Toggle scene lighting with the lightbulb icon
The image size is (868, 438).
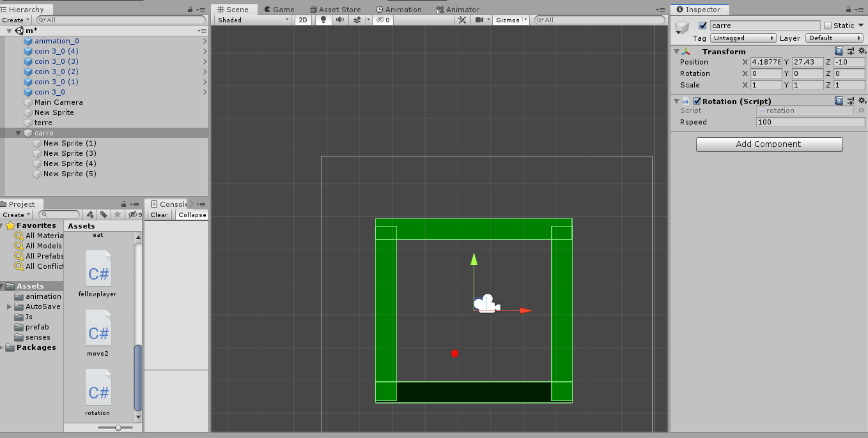(x=323, y=20)
